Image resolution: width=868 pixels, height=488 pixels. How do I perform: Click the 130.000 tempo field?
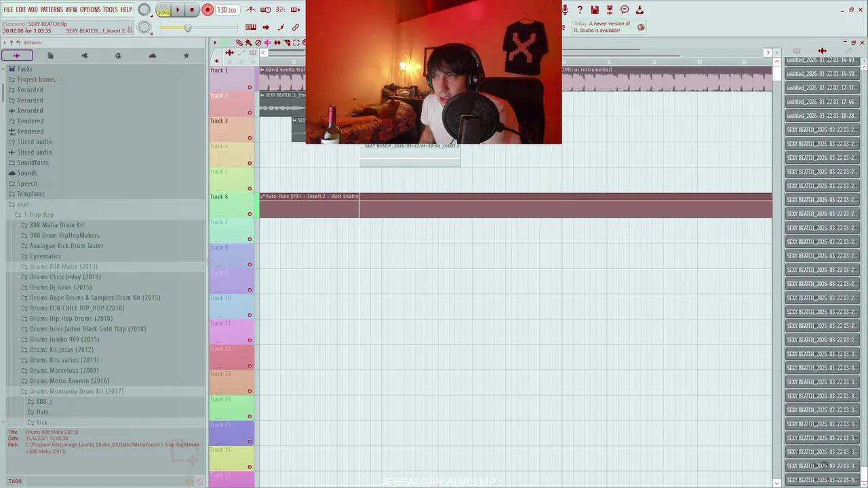pyautogui.click(x=227, y=10)
